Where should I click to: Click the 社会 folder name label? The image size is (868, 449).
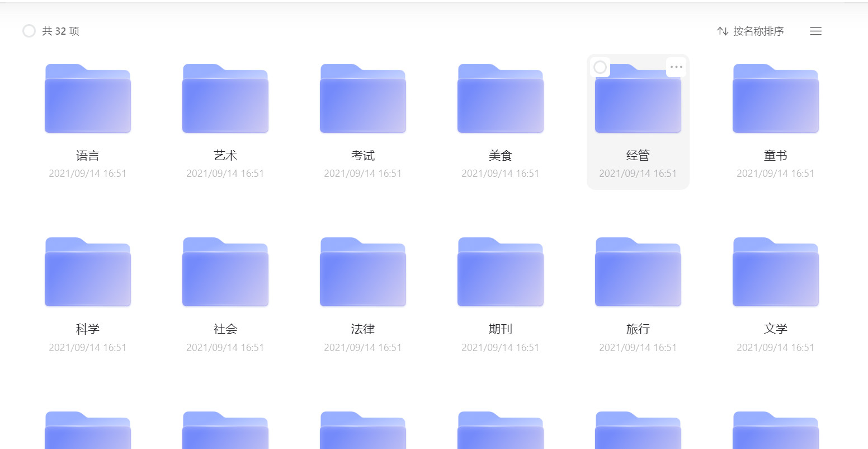click(225, 329)
